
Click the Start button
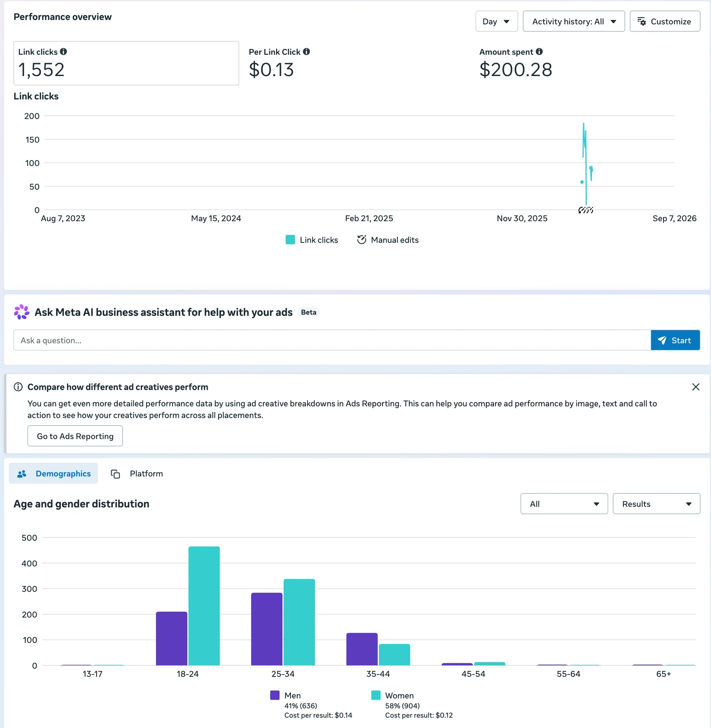click(x=675, y=340)
